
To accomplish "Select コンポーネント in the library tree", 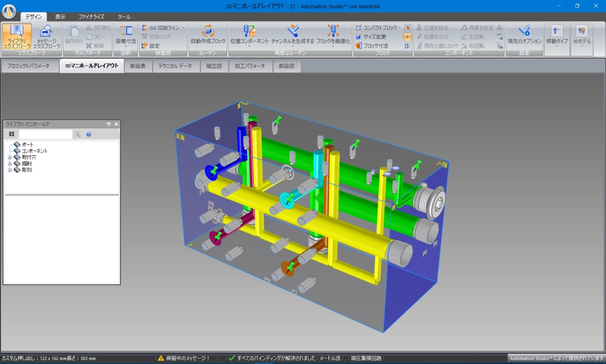I will pos(34,151).
